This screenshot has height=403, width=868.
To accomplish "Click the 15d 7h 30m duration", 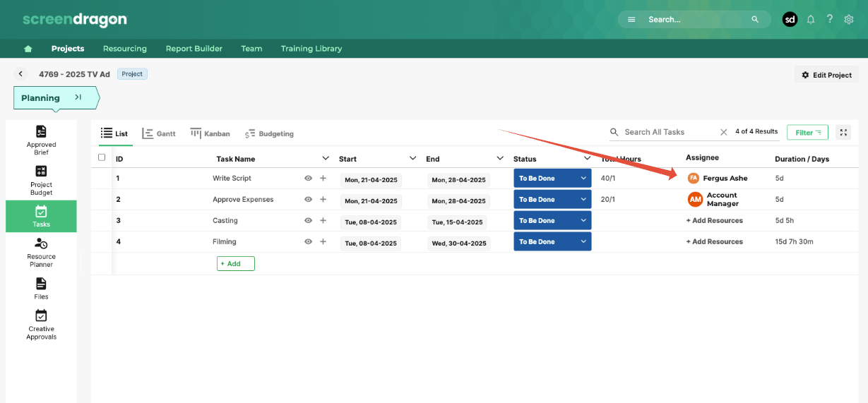I will 795,242.
